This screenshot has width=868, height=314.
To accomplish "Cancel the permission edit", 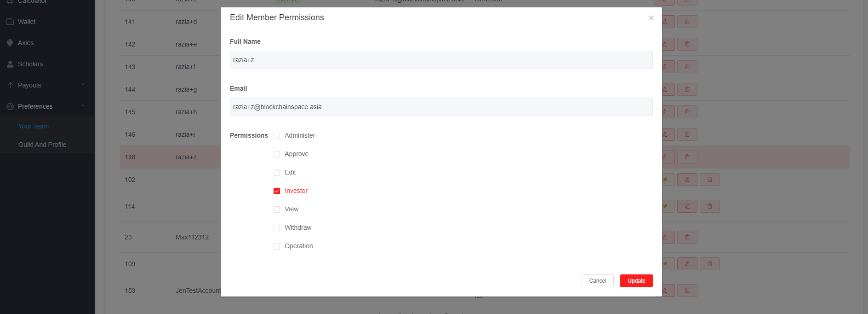I will point(598,281).
